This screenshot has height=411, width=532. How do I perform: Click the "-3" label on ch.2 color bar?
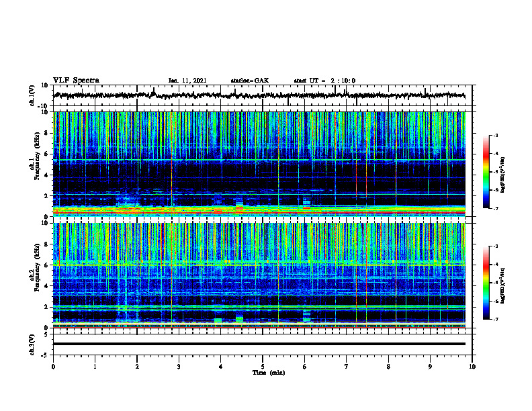coord(496,246)
